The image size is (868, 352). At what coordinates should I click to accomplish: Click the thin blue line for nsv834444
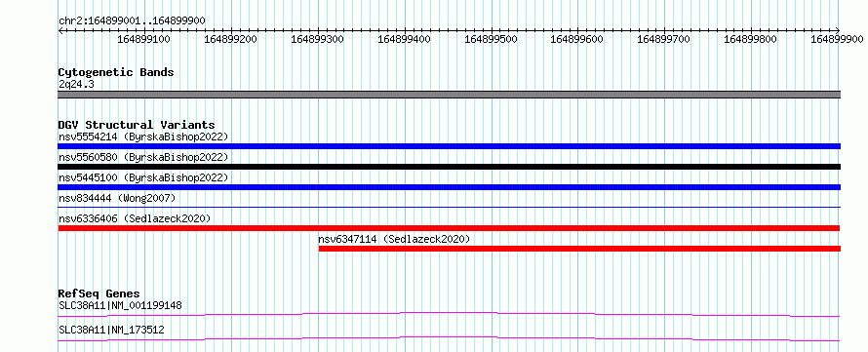[x=449, y=207]
